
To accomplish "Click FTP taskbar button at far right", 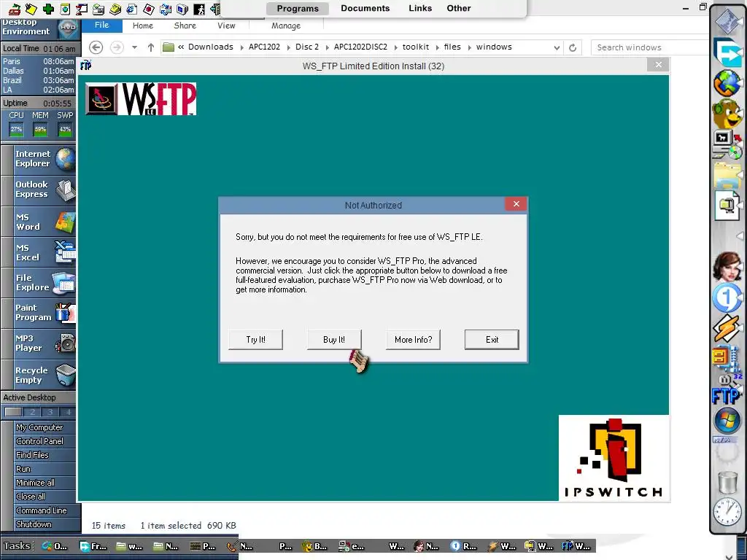I will point(576,546).
